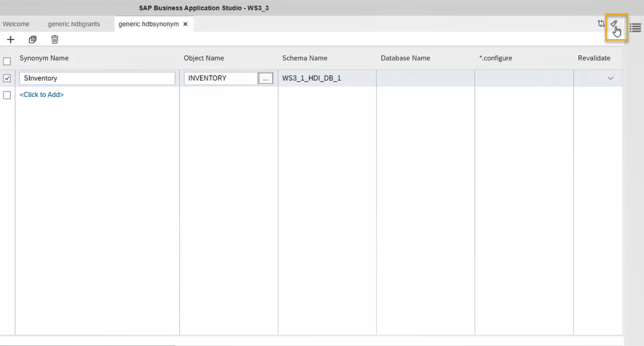Open the outline list icon at far right
The width and height of the screenshot is (644, 346).
pyautogui.click(x=635, y=28)
